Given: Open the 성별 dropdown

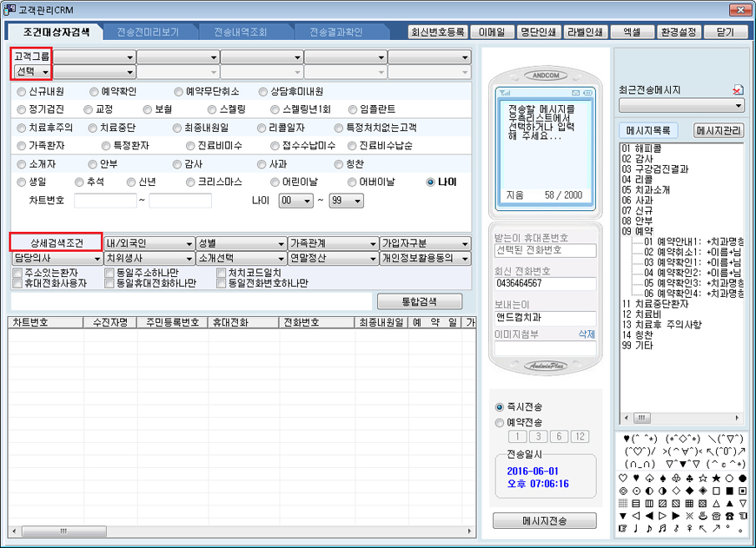Looking at the screenshot, I should point(241,243).
